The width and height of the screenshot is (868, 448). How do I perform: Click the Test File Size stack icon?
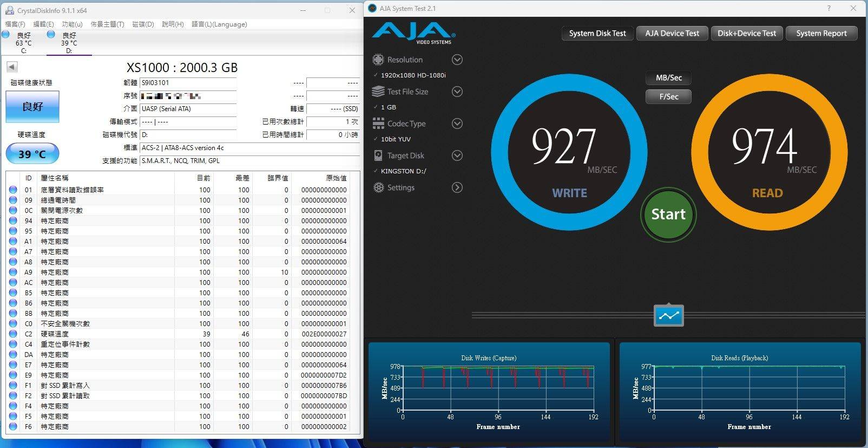(x=378, y=92)
